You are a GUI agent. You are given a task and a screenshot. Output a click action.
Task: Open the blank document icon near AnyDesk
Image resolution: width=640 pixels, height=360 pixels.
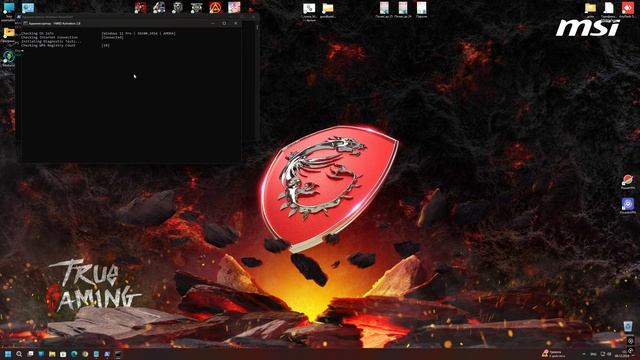tap(609, 7)
